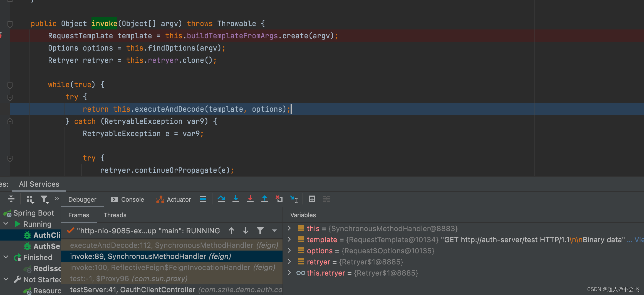Fold the while(true) block in the gutter
The width and height of the screenshot is (644, 295).
(10, 85)
